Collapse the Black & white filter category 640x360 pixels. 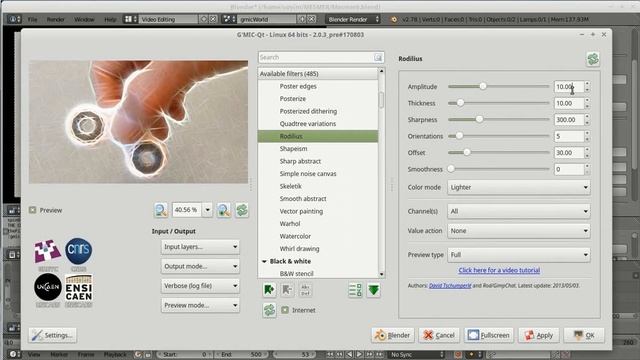[x=264, y=261]
